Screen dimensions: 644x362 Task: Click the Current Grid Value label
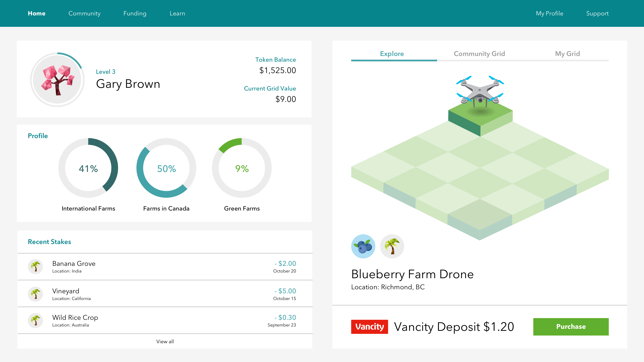click(270, 88)
